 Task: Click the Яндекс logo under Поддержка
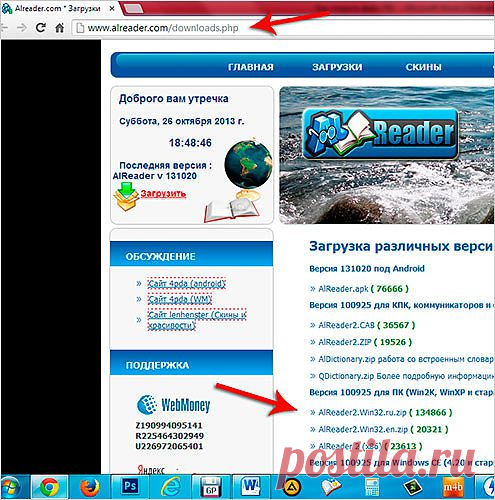(151, 470)
